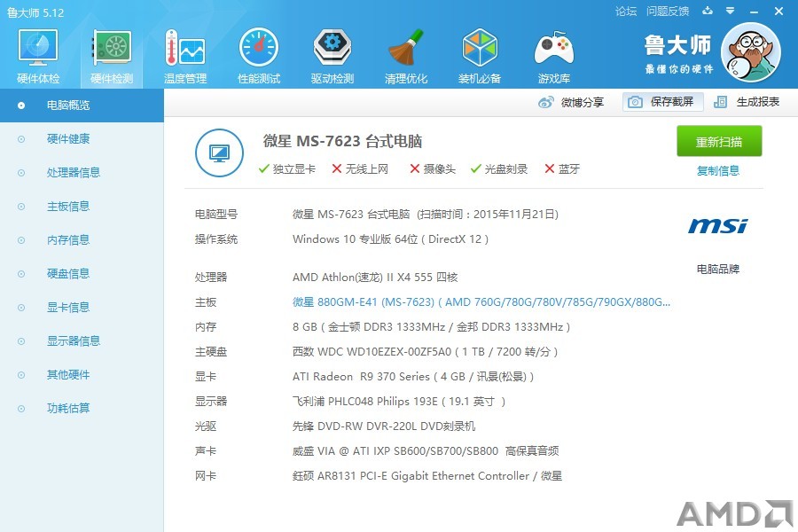Click the operating system text Windows 10 专业版
The height and width of the screenshot is (532, 798).
(390, 239)
